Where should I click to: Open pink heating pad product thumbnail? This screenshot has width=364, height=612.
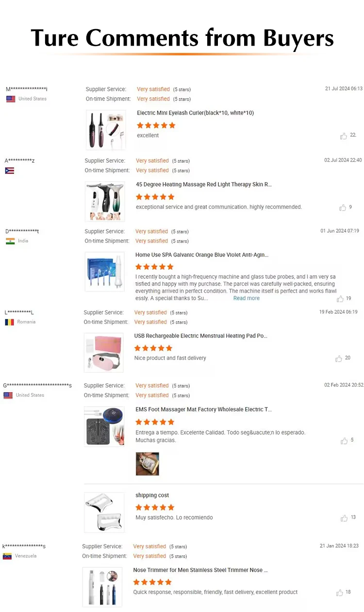pyautogui.click(x=103, y=352)
